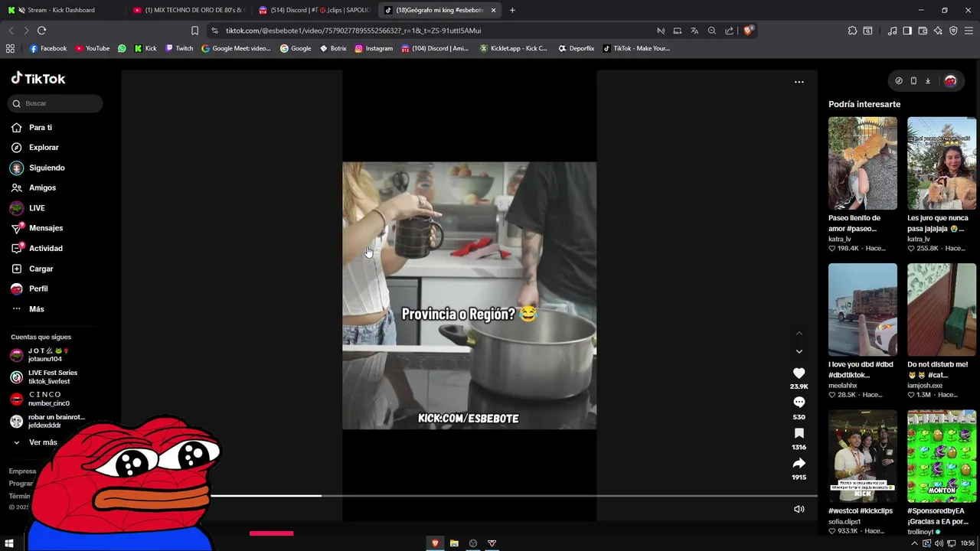Image resolution: width=980 pixels, height=551 pixels.
Task: Open followed account number_cinc0
Action: 50,399
